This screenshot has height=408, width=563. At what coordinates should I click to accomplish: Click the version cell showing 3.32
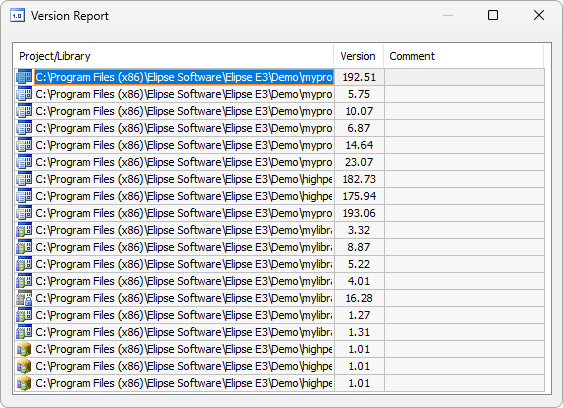(359, 230)
